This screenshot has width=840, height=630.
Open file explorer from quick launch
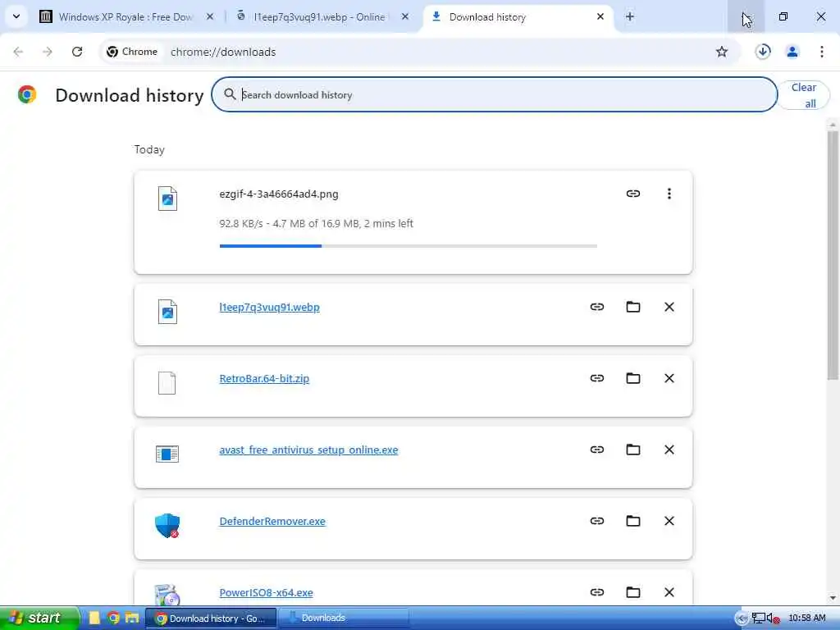[x=132, y=618]
